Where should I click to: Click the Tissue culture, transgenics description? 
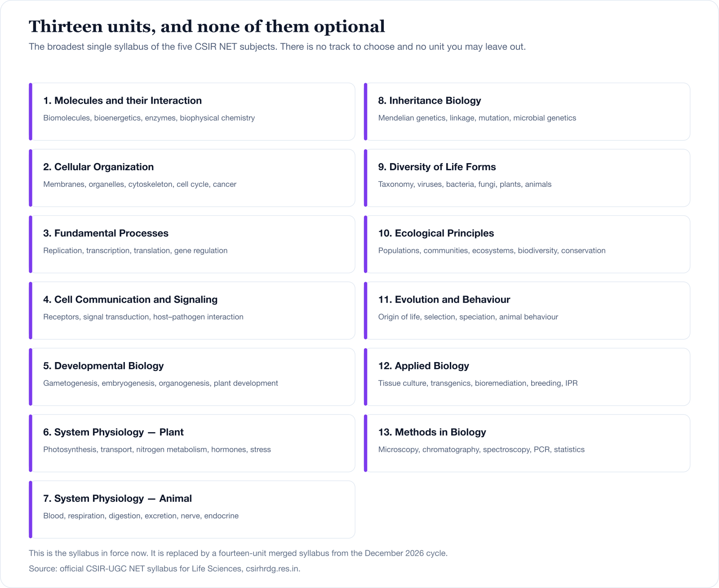pos(478,383)
